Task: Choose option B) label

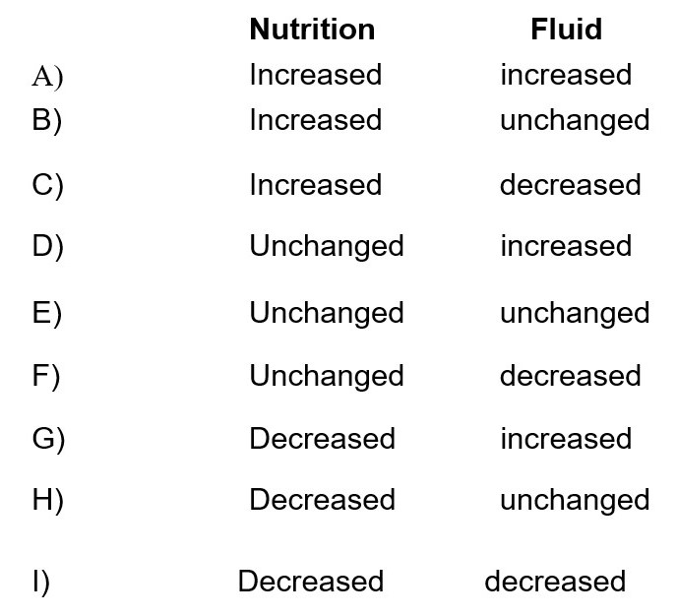Action: 47,121
